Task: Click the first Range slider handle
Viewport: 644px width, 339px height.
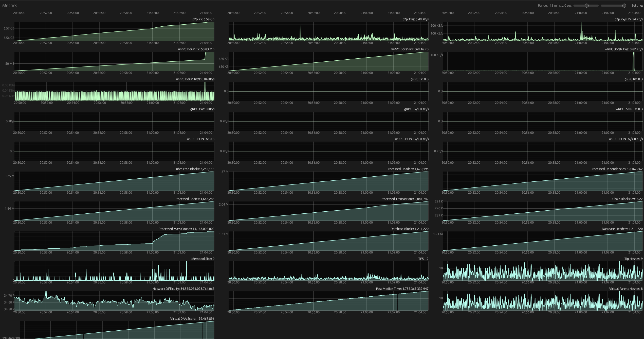Action: pos(586,6)
